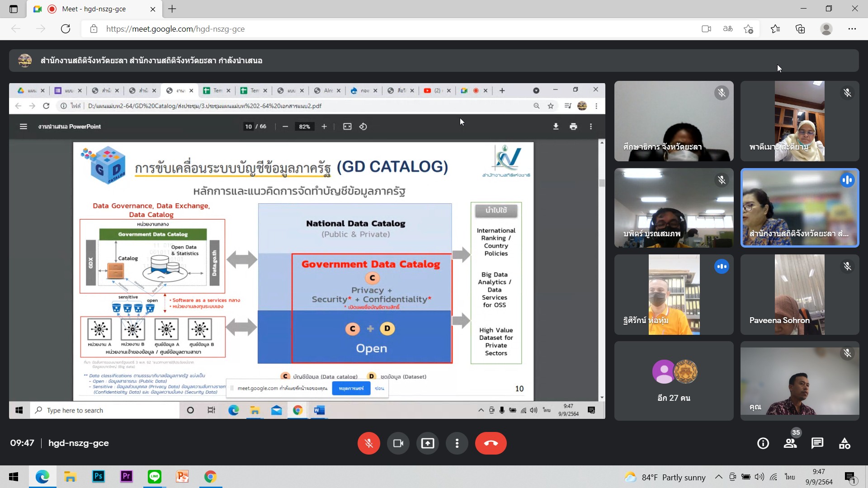The width and height of the screenshot is (868, 488).
Task: Open the chat panel
Action: click(x=817, y=443)
